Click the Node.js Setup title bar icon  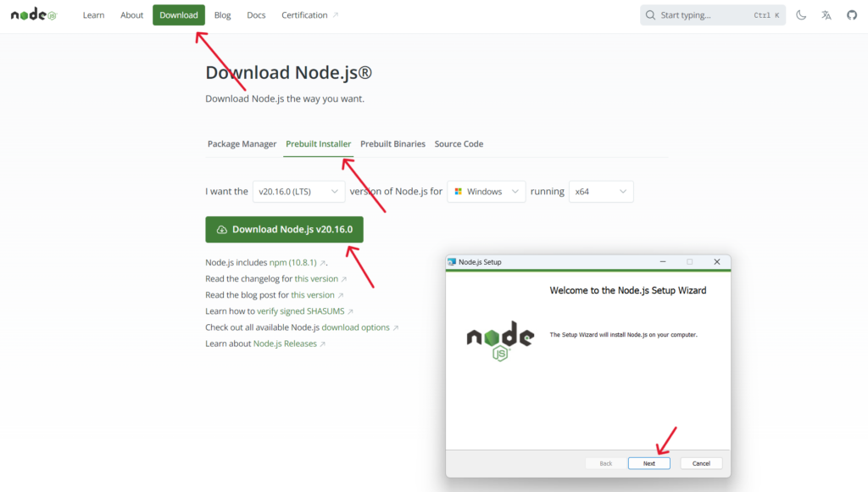[x=452, y=262]
